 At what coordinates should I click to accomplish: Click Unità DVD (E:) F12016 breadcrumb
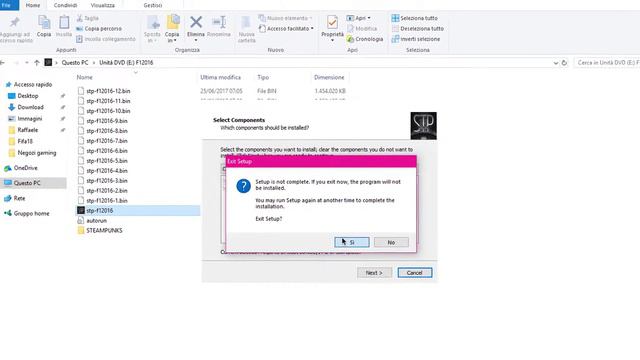click(x=126, y=63)
